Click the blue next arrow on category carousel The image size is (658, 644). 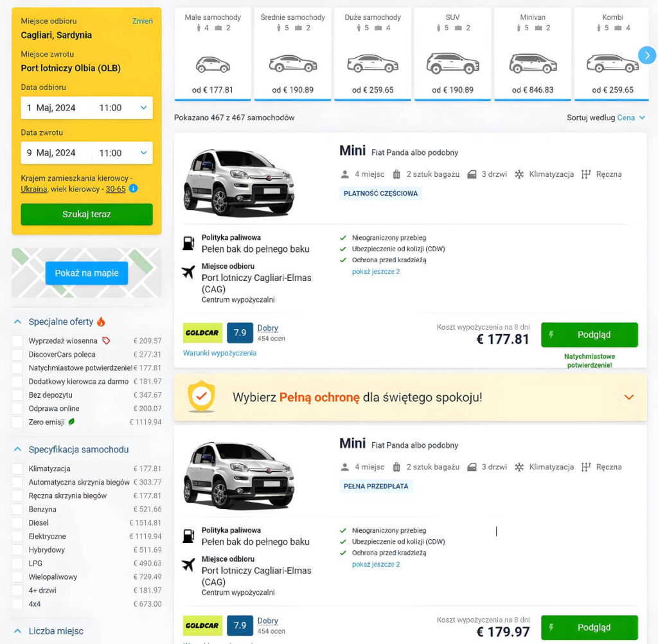(x=648, y=55)
